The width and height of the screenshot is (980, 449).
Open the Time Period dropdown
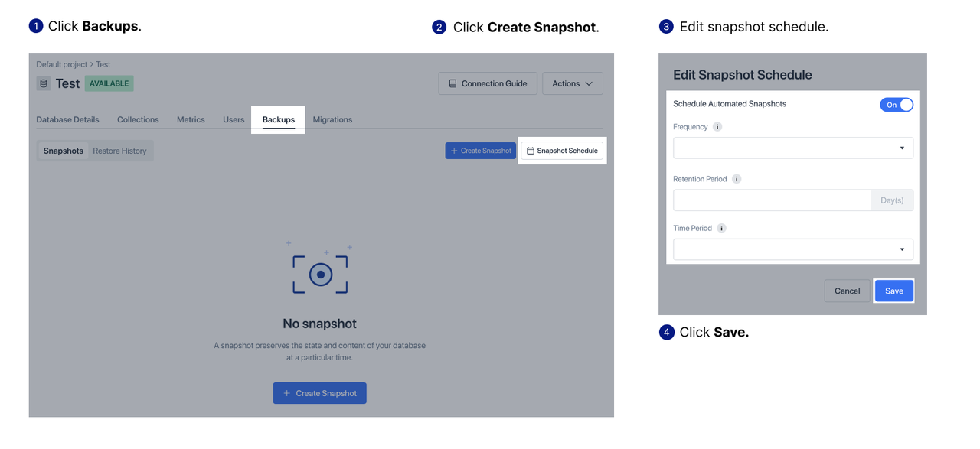(x=793, y=249)
